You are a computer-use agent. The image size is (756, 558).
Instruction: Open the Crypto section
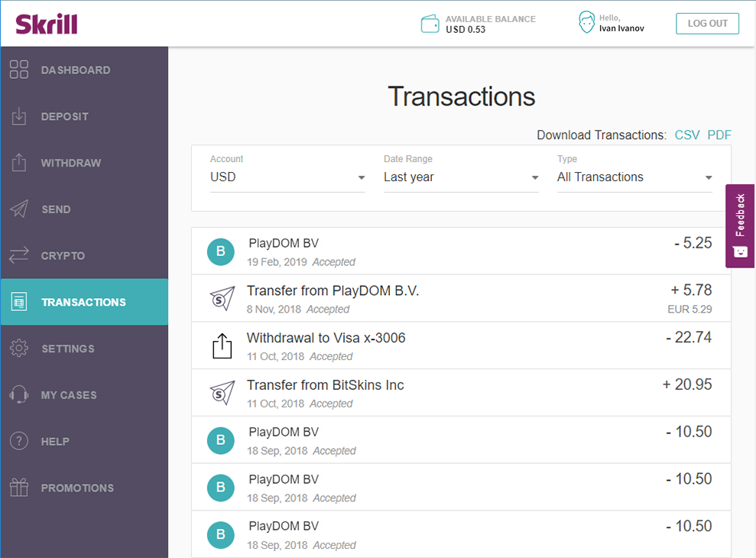84,255
